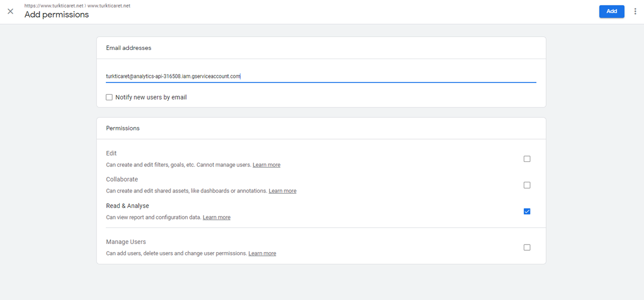Enable Notify new users by email checkbox
This screenshot has width=644, height=300.
tap(109, 97)
